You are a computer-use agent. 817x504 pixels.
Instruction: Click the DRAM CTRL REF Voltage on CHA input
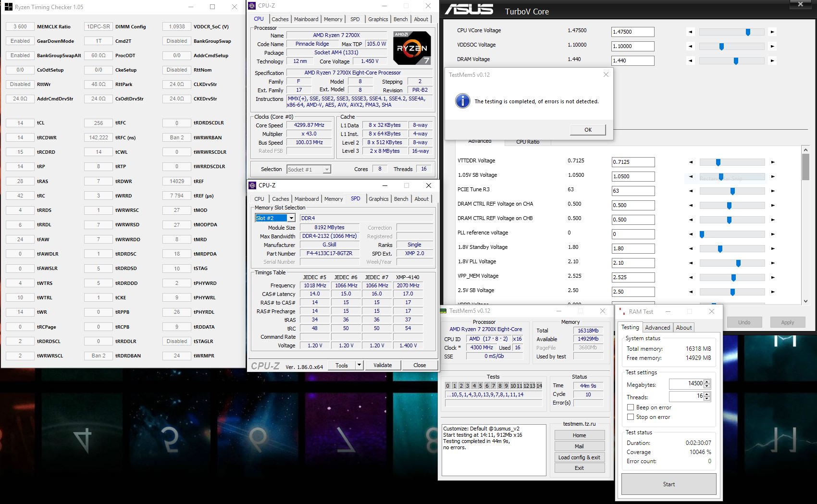click(x=633, y=205)
